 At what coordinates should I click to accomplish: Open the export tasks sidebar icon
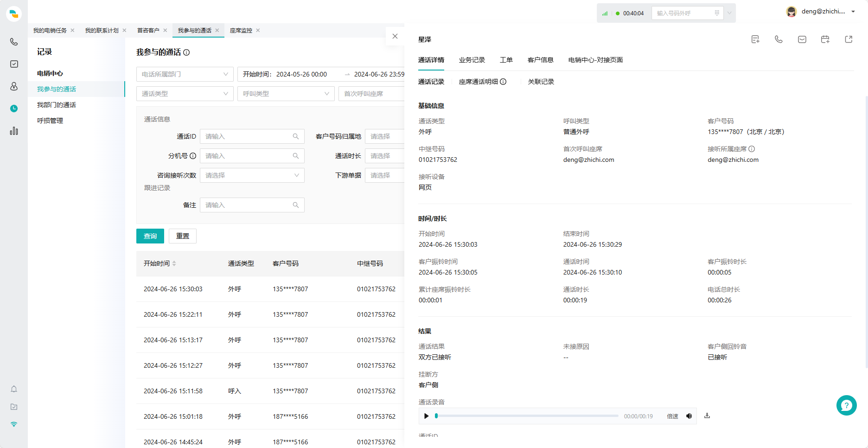pos(14,407)
